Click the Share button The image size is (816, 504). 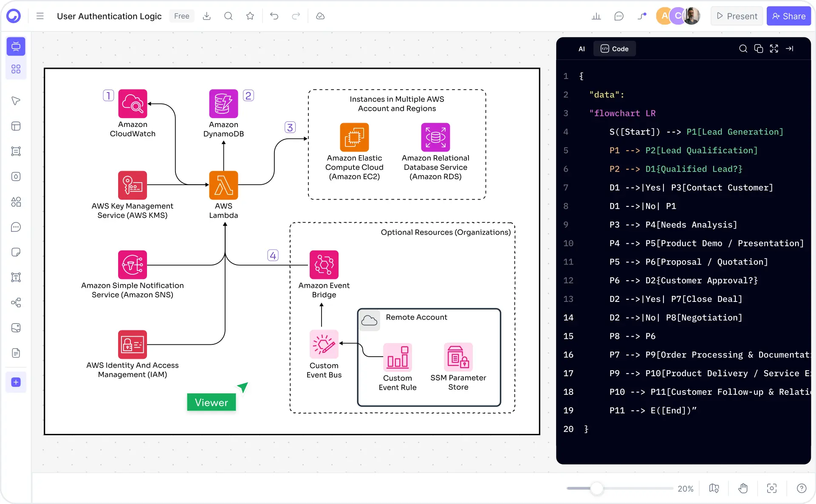pos(788,16)
